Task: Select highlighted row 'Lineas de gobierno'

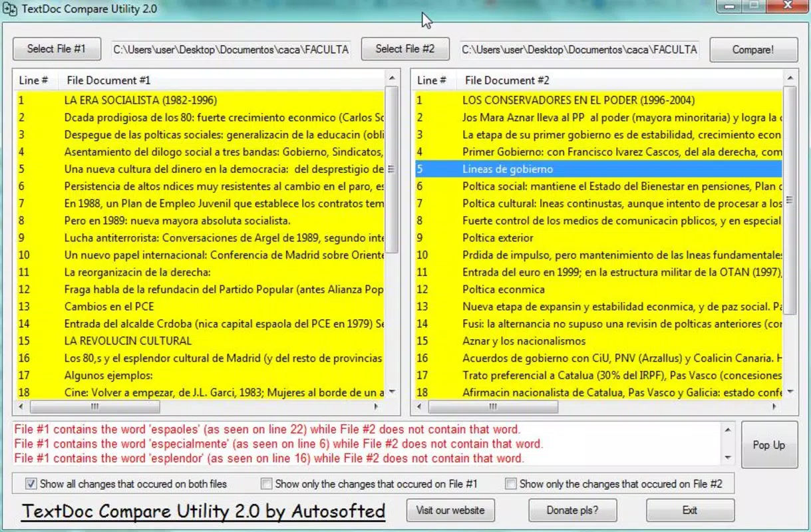Action: 598,169
